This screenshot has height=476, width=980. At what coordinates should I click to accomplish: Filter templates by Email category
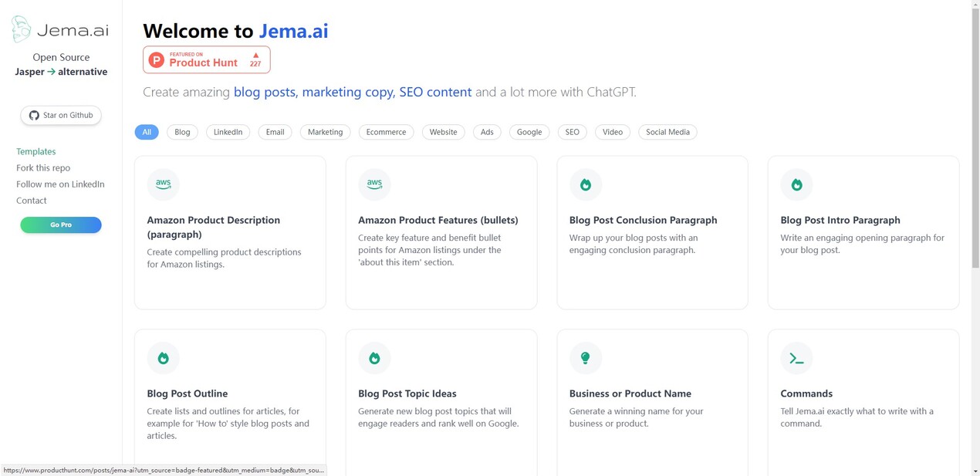(275, 132)
